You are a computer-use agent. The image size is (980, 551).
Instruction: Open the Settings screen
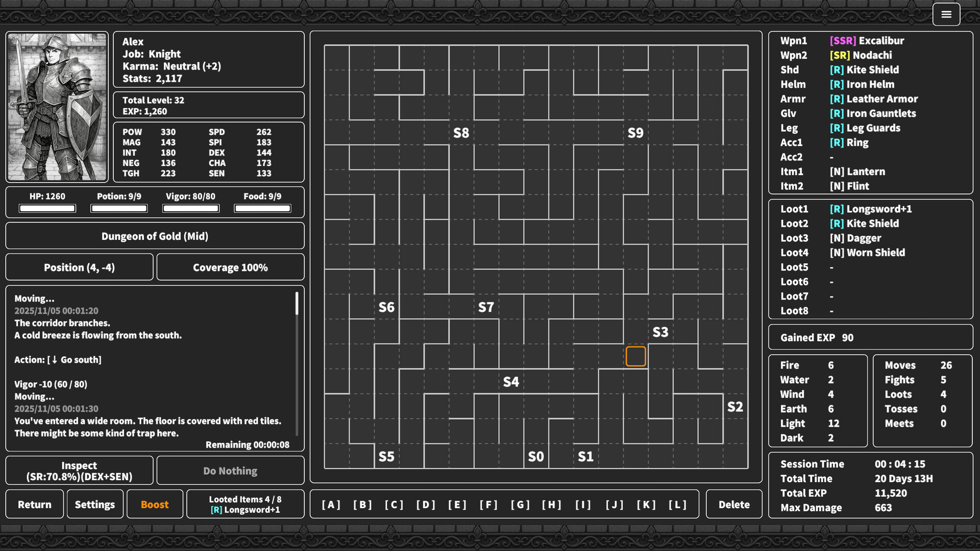click(x=94, y=504)
